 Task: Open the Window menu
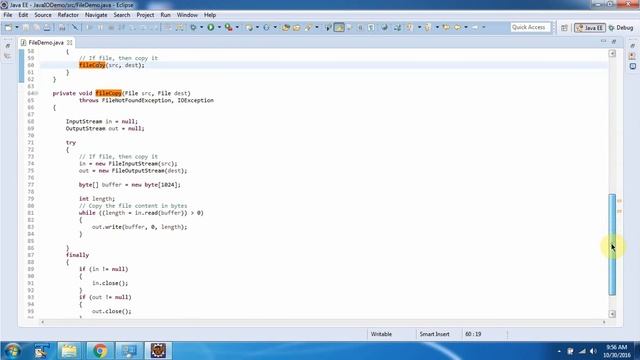pyautogui.click(x=187, y=15)
